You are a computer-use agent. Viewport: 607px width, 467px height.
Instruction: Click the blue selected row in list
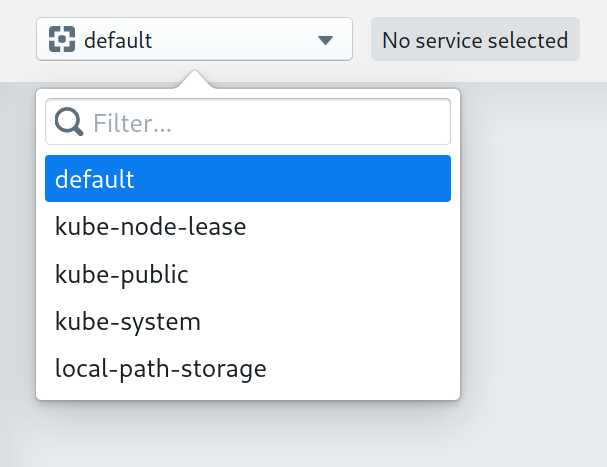click(x=248, y=179)
